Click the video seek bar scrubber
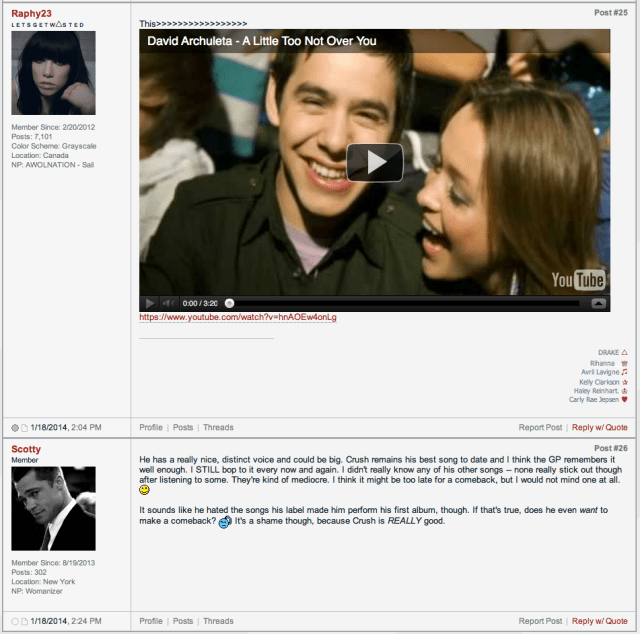Image resolution: width=640 pixels, height=634 pixels. point(229,303)
